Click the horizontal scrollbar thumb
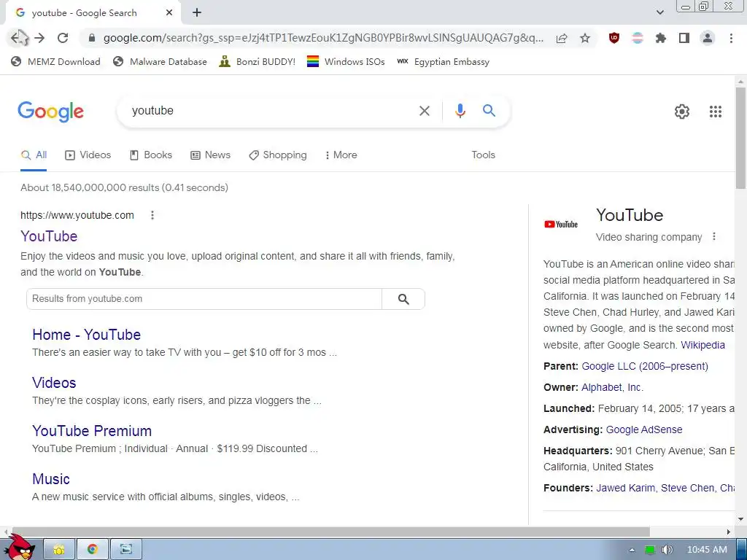Screen dimensions: 747x560 pos(330,532)
